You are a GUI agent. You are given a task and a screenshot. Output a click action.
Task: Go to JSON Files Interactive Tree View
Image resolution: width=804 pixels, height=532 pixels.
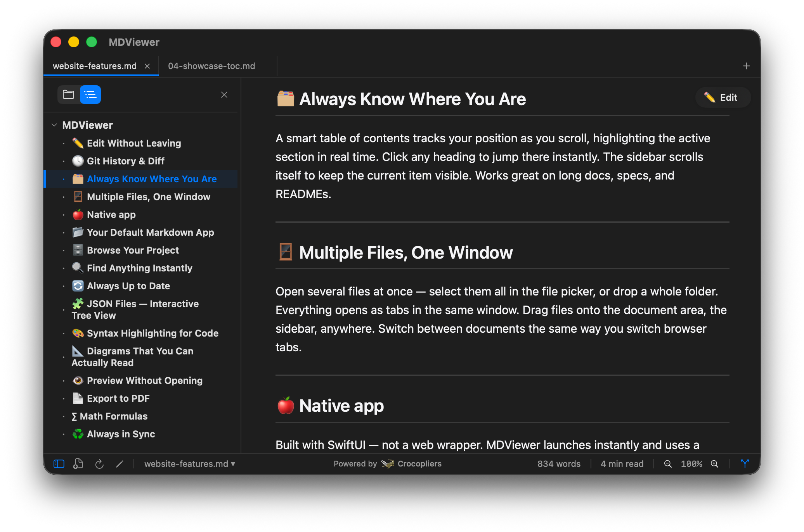pyautogui.click(x=141, y=309)
